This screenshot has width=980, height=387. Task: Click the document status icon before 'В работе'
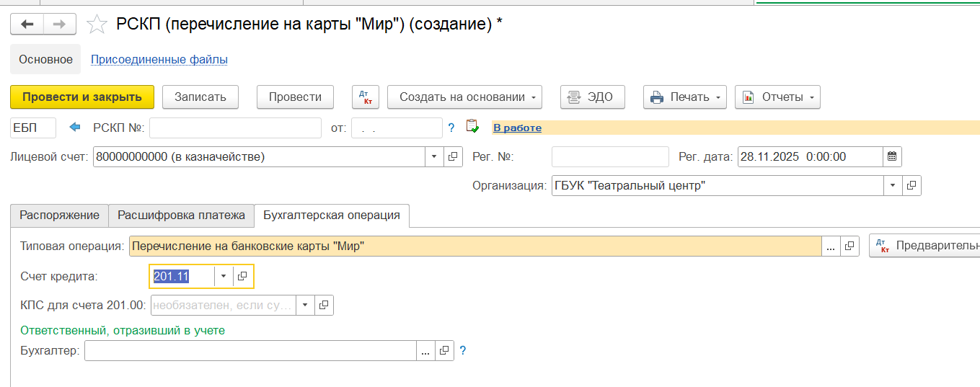472,127
